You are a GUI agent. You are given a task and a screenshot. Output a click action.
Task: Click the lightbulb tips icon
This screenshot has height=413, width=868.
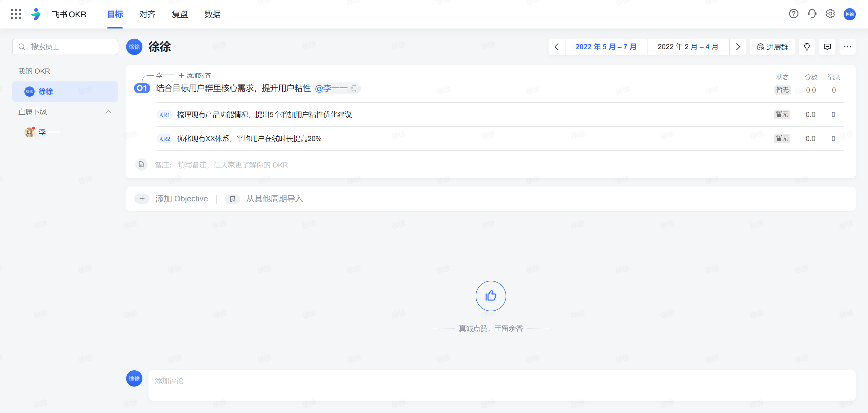[807, 47]
